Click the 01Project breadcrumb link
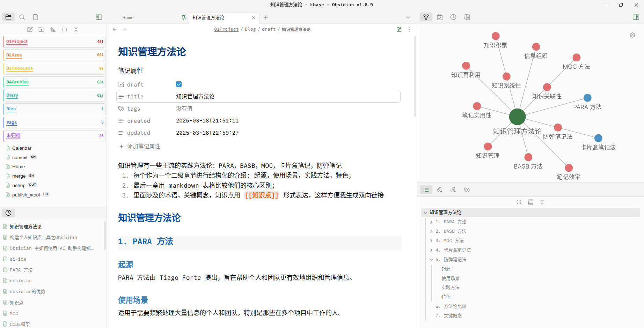The height and width of the screenshot is (328, 644). coord(226,29)
